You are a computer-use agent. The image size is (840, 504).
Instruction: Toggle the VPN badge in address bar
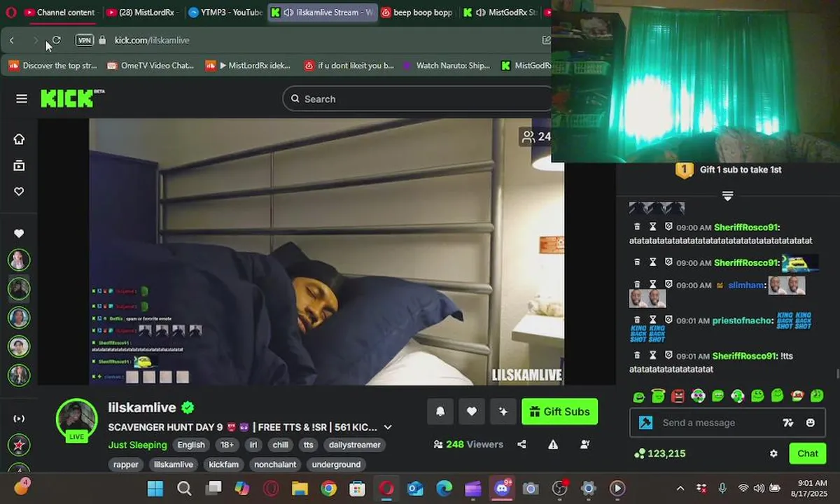[x=85, y=41]
